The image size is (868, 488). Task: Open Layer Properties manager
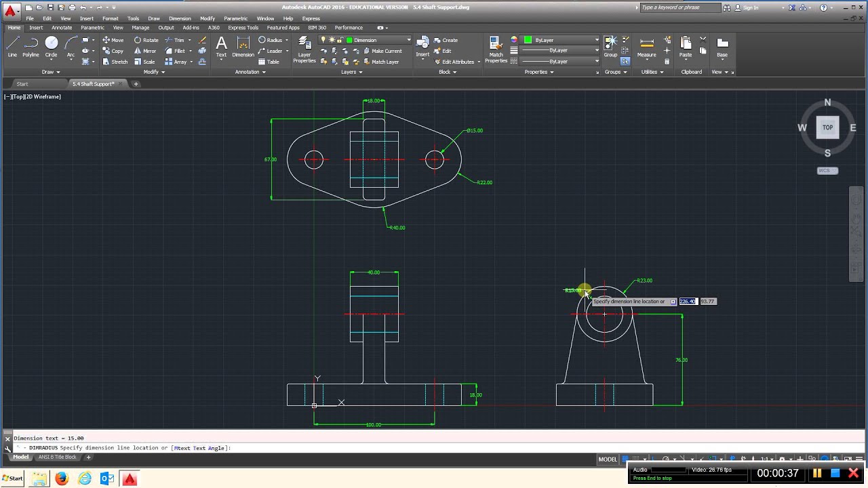pos(304,49)
